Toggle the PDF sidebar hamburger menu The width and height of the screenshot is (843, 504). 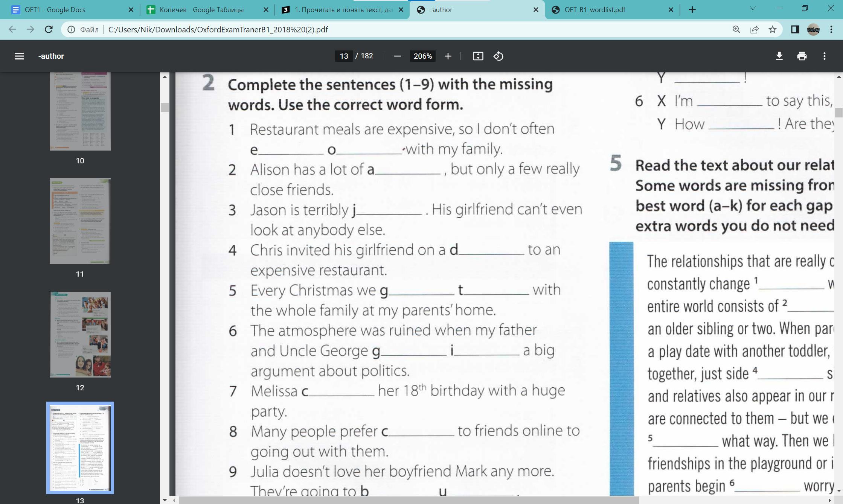19,56
